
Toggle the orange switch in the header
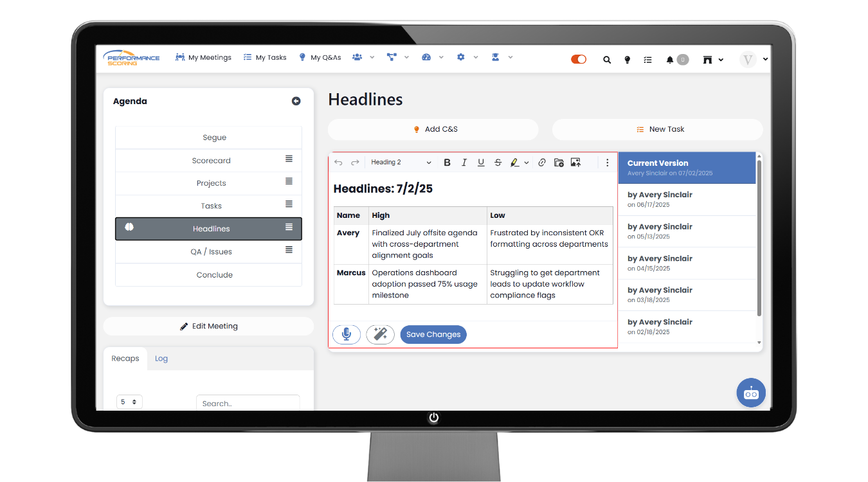(x=579, y=59)
